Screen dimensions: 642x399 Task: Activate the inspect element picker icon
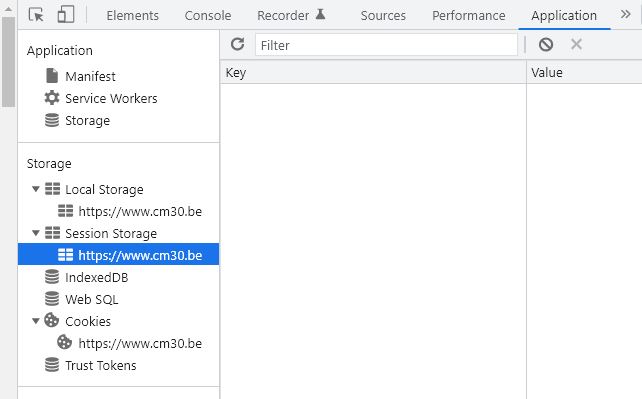click(36, 15)
